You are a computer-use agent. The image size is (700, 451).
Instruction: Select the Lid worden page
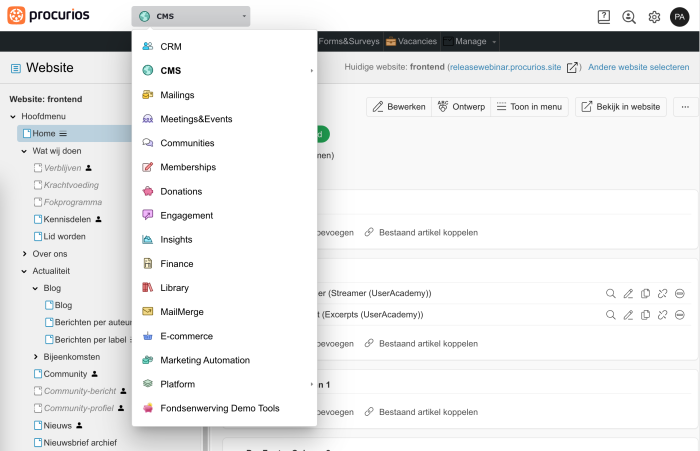64,236
